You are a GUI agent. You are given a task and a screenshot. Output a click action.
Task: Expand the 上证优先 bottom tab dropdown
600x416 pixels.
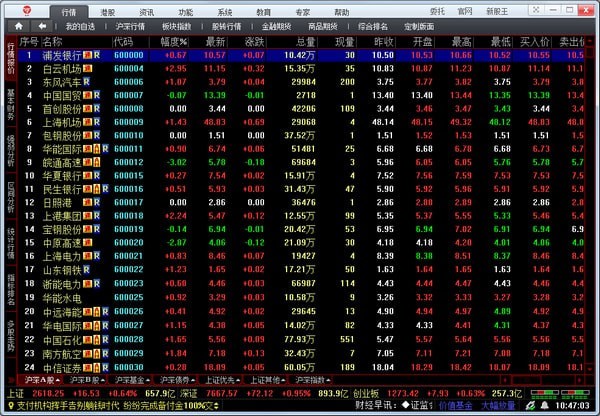[x=238, y=380]
